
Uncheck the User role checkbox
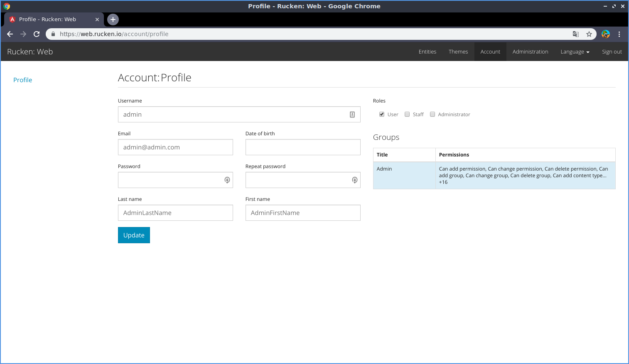382,115
